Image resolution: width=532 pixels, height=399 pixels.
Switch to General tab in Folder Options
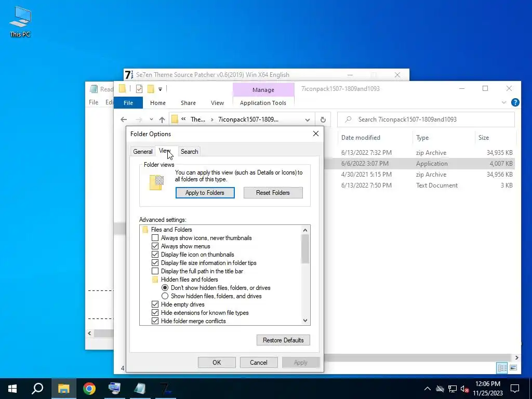142,152
